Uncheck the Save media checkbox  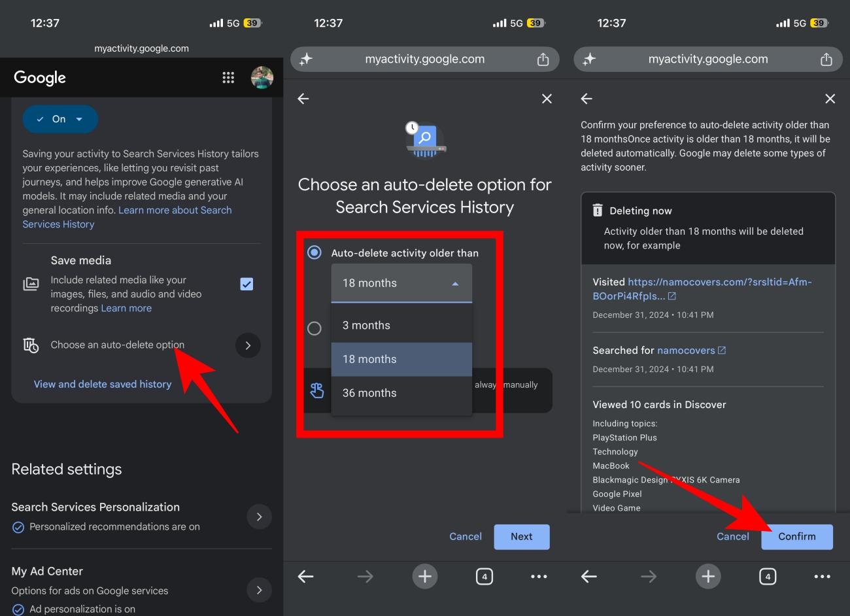(x=246, y=284)
